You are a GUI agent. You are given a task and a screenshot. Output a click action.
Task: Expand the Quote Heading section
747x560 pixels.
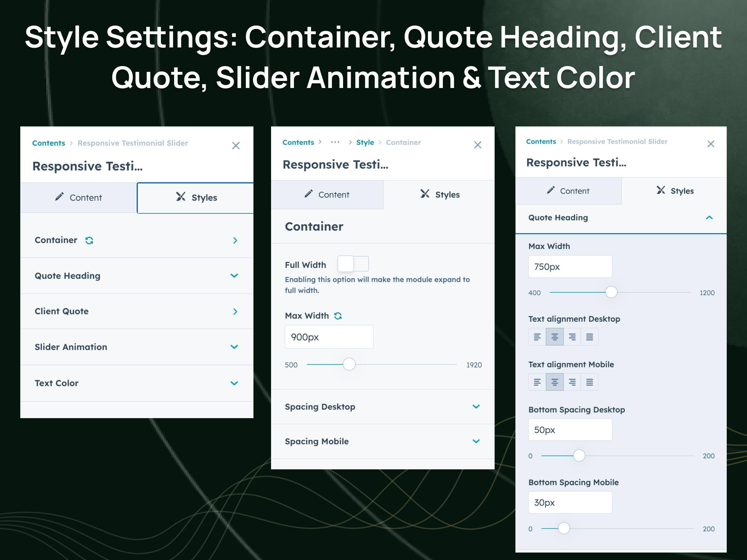234,276
